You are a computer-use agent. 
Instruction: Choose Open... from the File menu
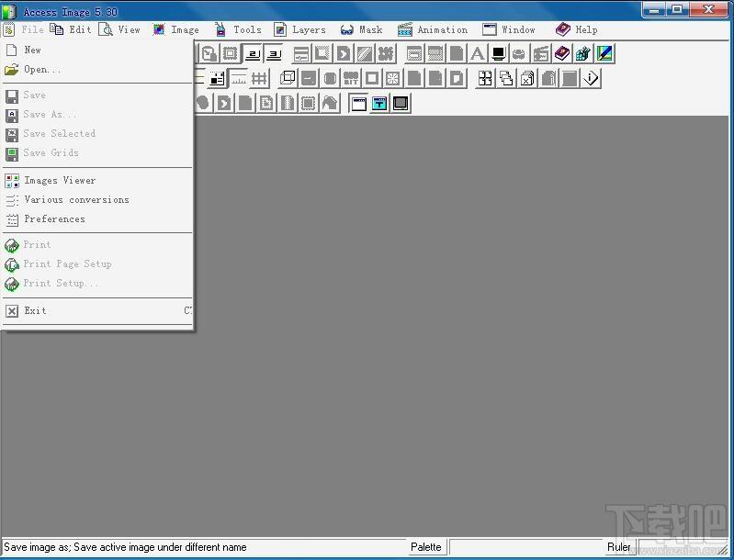[x=97, y=69]
